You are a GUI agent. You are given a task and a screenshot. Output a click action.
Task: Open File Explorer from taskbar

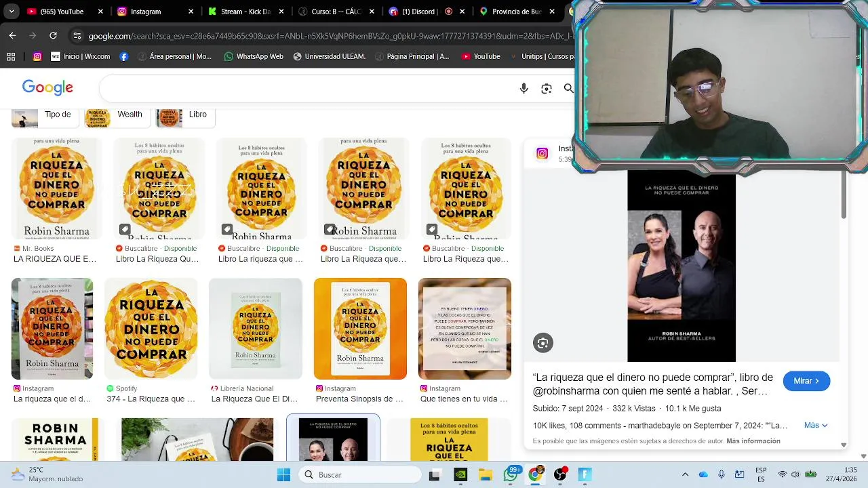tap(485, 475)
